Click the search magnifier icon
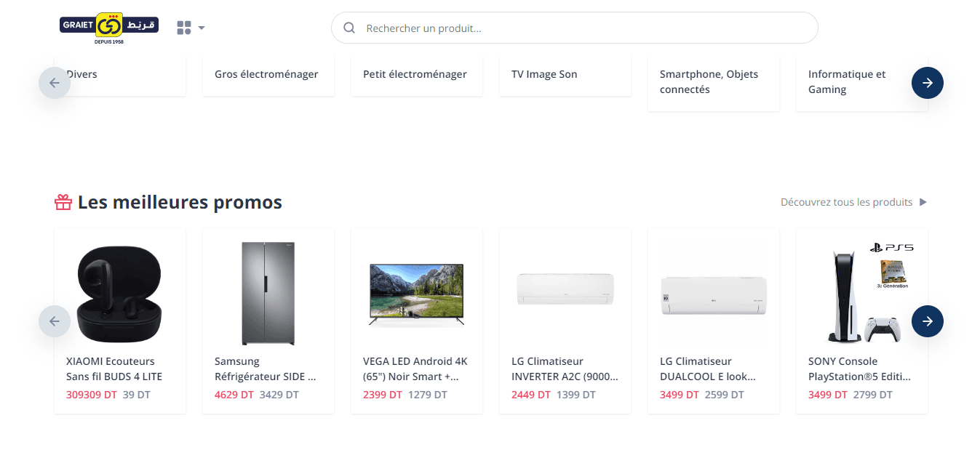The image size is (980, 455). pos(349,28)
